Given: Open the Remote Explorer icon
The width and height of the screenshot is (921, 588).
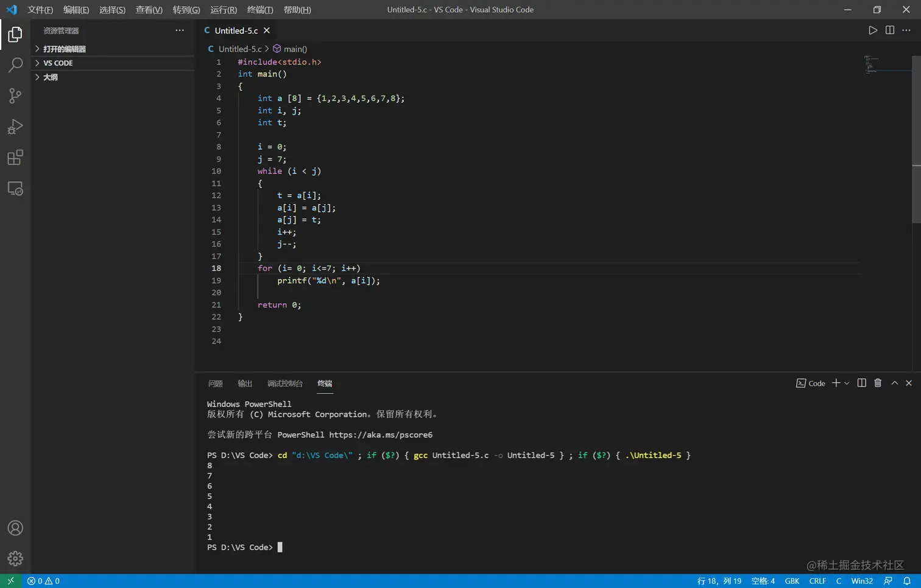Looking at the screenshot, I should click(15, 189).
